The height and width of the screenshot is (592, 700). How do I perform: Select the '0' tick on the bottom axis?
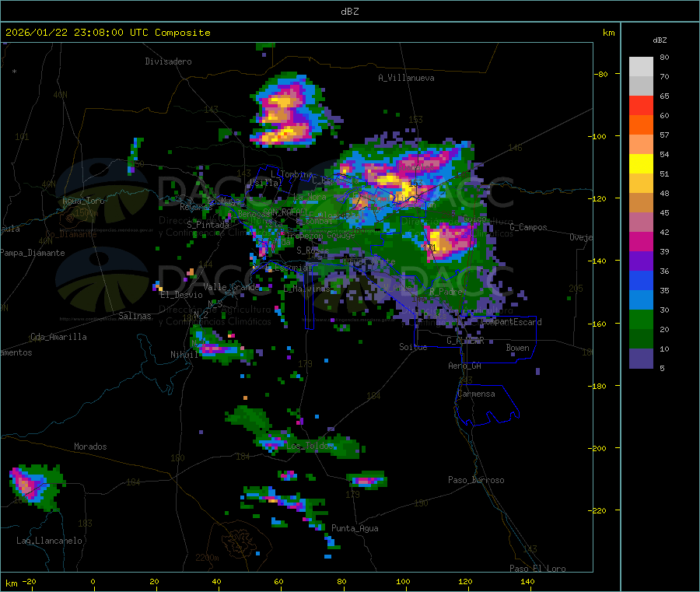(93, 582)
